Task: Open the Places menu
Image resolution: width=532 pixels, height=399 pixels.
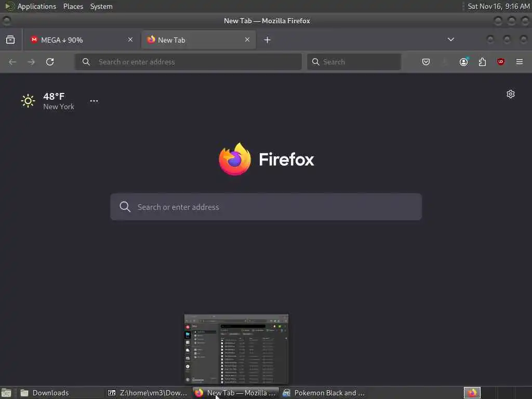Action: point(73,6)
